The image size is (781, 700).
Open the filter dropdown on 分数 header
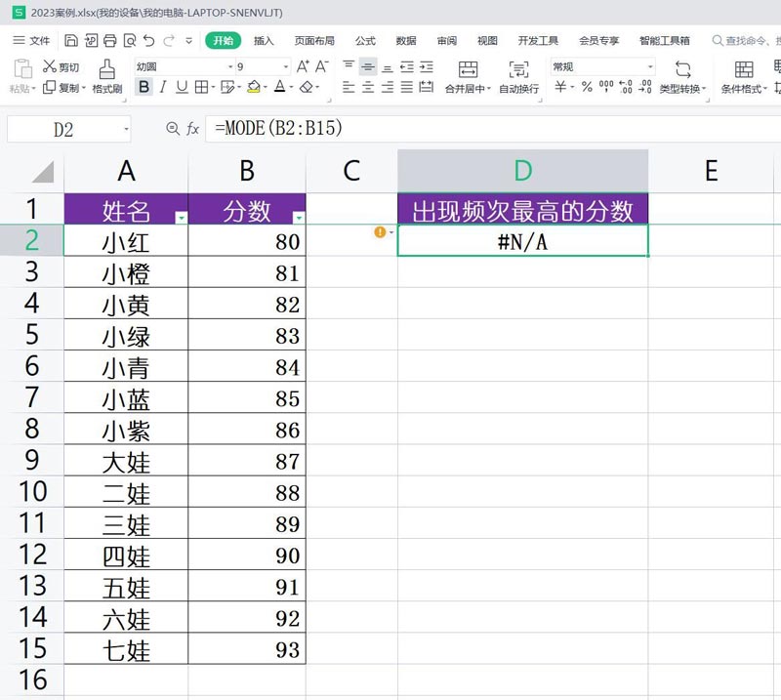coord(299,218)
